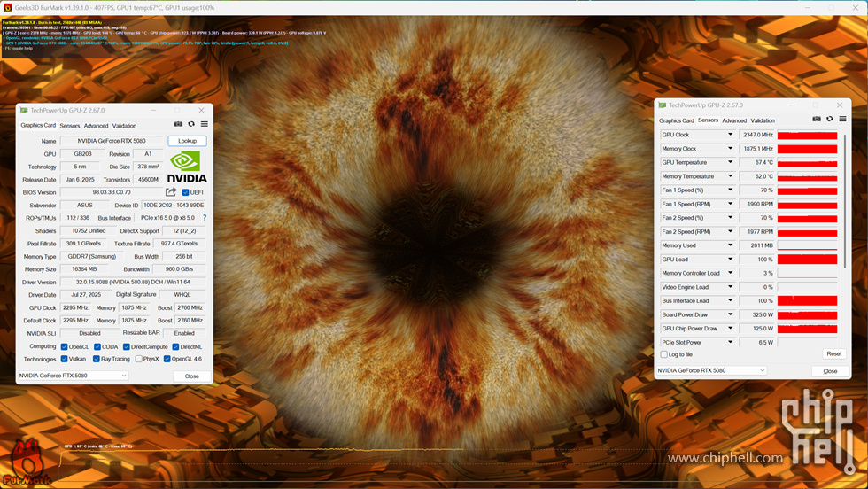Open hamburger menu in left GPU-Z window

[205, 124]
